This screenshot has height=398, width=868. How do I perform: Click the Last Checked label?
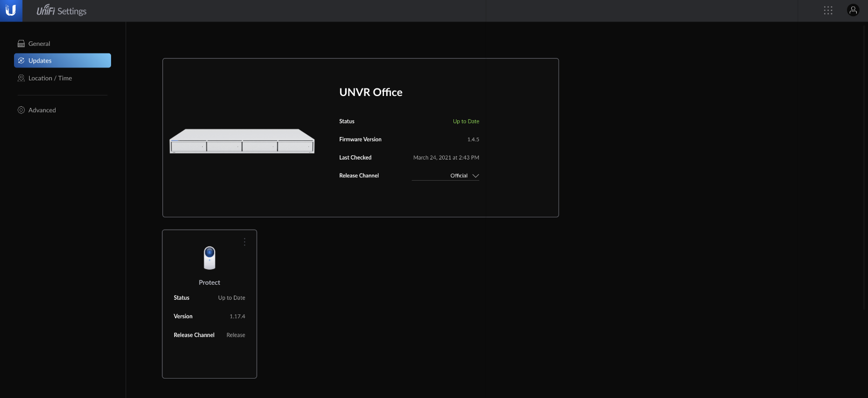pyautogui.click(x=355, y=157)
